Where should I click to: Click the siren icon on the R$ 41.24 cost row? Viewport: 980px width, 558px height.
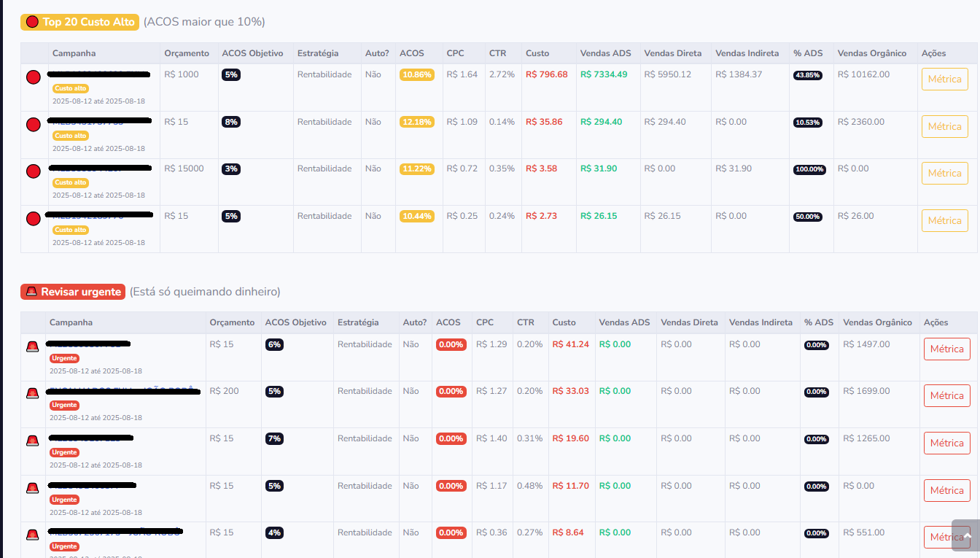(32, 346)
